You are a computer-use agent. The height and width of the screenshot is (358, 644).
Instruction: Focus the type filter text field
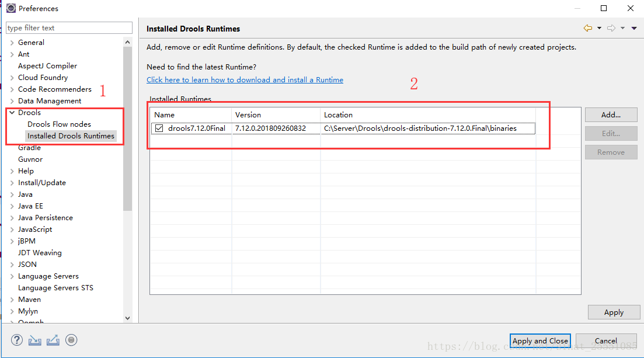[x=69, y=27]
